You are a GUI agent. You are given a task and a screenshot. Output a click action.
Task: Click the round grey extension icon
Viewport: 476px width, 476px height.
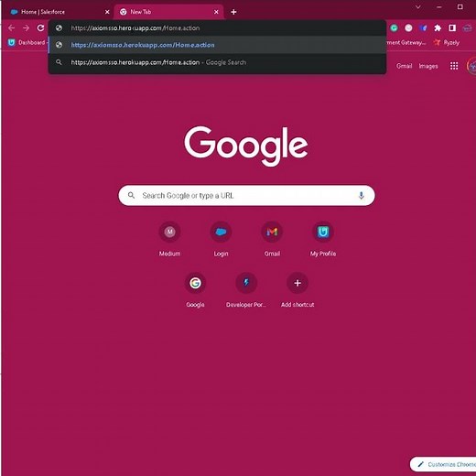click(x=408, y=28)
